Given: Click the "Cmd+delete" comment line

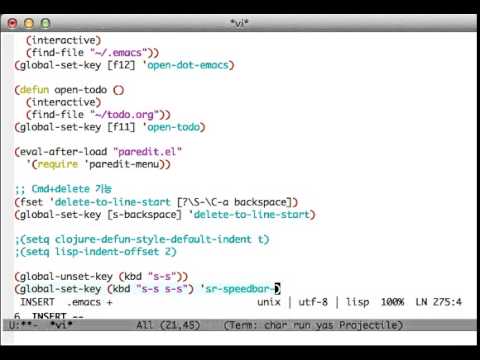Looking at the screenshot, I should click(x=63, y=189).
